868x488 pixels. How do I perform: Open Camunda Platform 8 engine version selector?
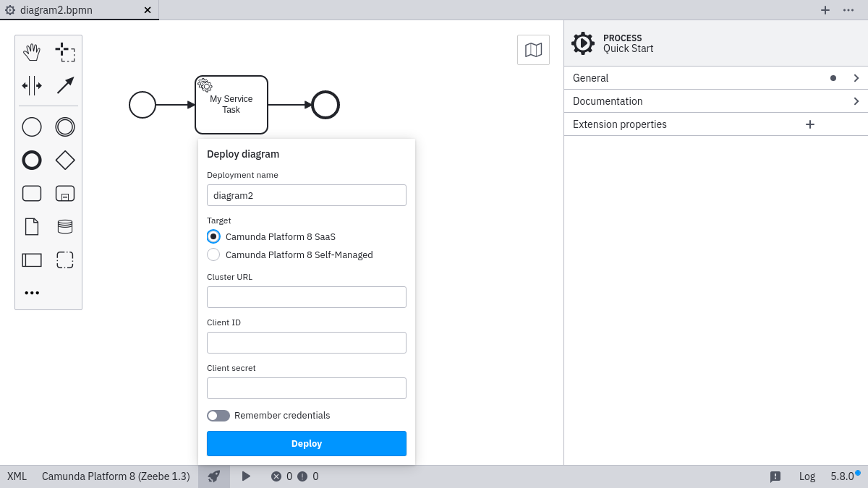116,476
